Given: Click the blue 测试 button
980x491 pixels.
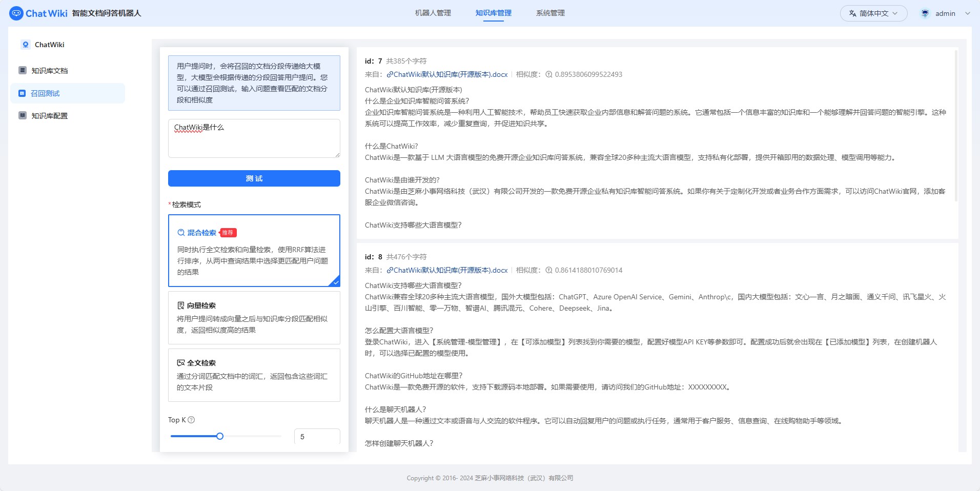Looking at the screenshot, I should pyautogui.click(x=254, y=178).
